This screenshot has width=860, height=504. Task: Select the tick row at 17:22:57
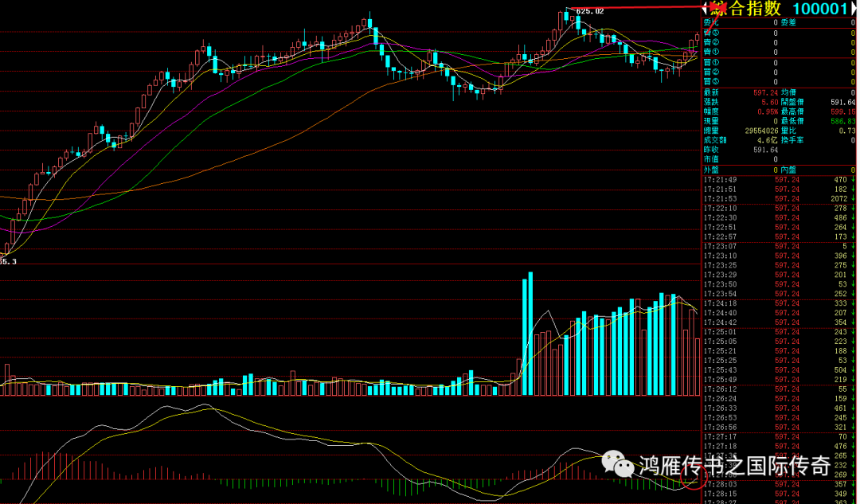[x=780, y=237]
